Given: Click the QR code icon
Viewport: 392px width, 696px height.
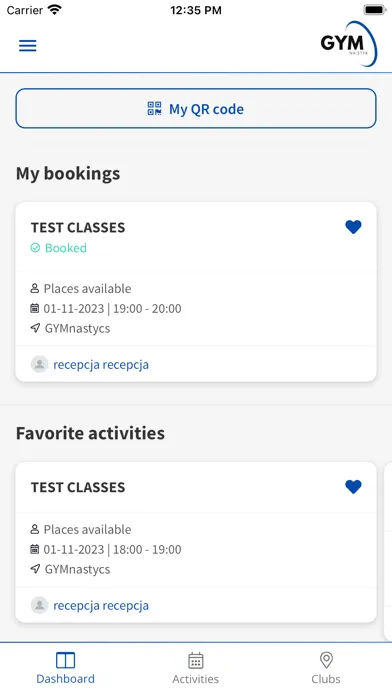Looking at the screenshot, I should point(154,109).
